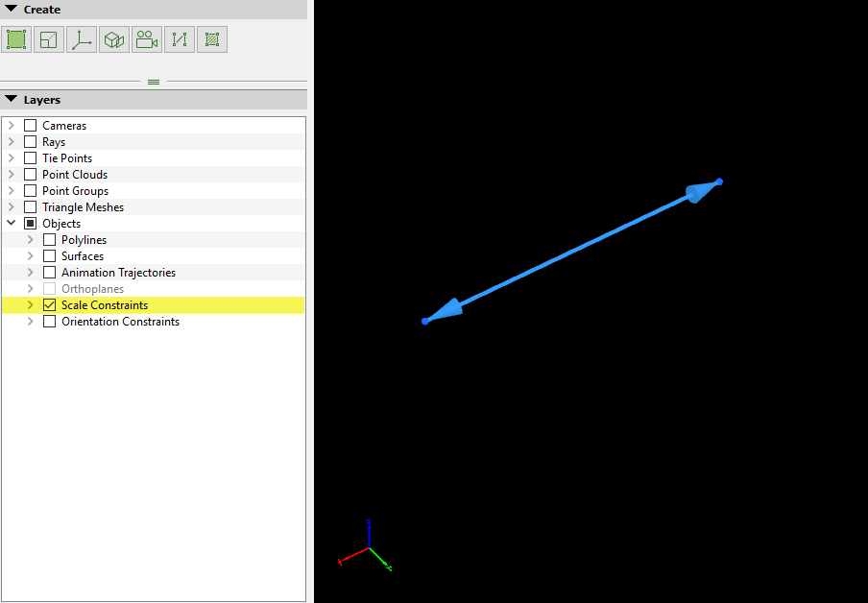The image size is (868, 603).
Task: Select the New Polyline icon
Action: click(180, 39)
